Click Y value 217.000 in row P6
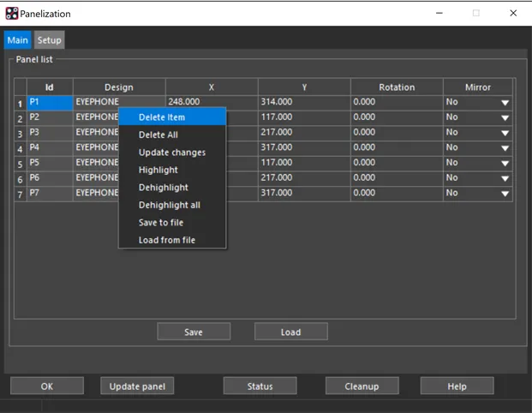The width and height of the screenshot is (532, 413). 304,178
